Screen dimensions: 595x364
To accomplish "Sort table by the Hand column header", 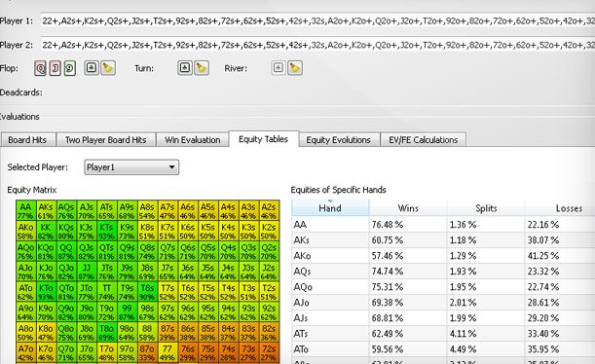I will coord(330,208).
